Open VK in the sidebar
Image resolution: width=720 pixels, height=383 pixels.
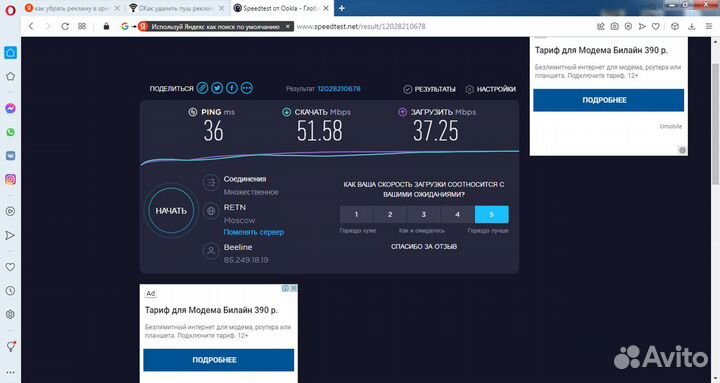(10, 156)
